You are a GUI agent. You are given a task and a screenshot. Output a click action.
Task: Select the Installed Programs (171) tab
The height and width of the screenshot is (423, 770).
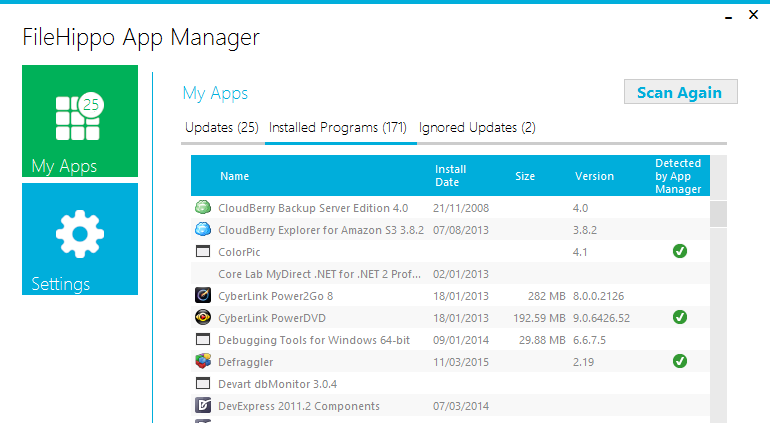(x=338, y=128)
